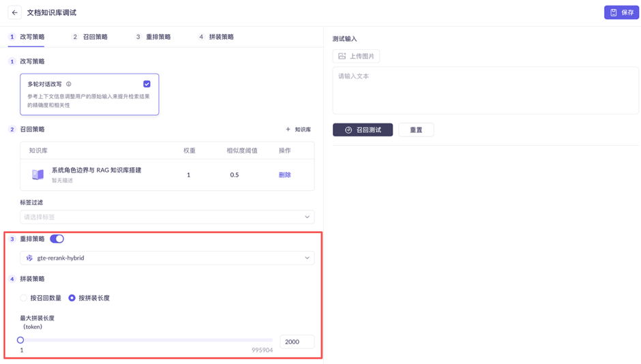
Task: Click the 多轮对话改写 strategy card
Action: tap(89, 94)
